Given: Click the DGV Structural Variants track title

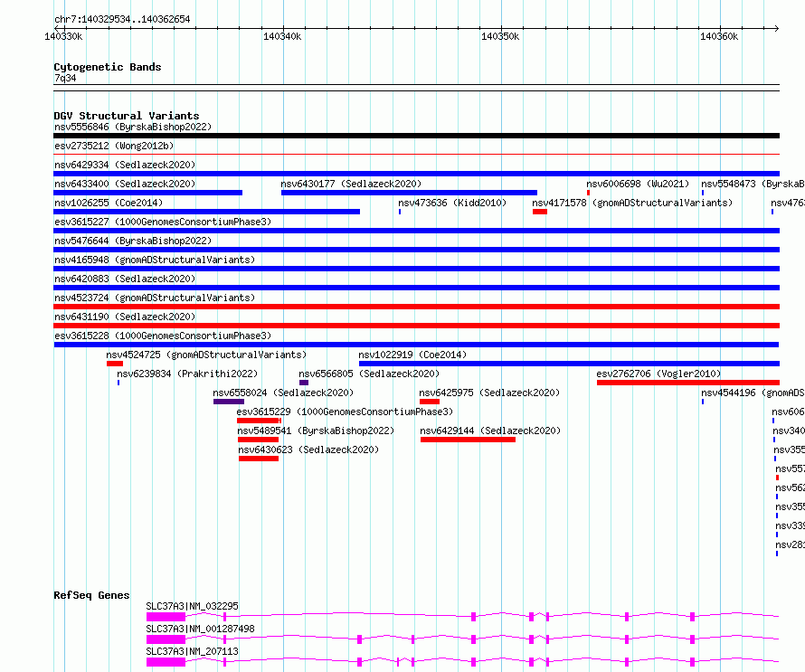Looking at the screenshot, I should (127, 116).
